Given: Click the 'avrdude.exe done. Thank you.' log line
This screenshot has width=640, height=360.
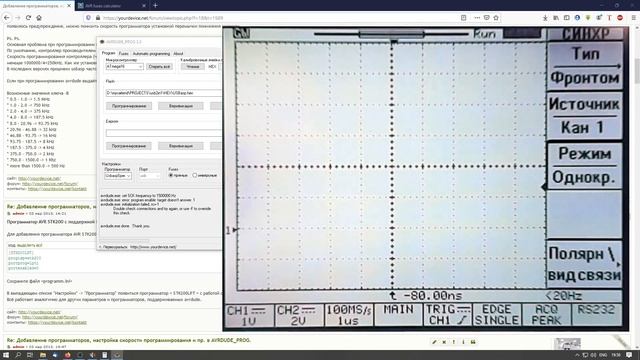Looking at the screenshot, I should tap(125, 226).
